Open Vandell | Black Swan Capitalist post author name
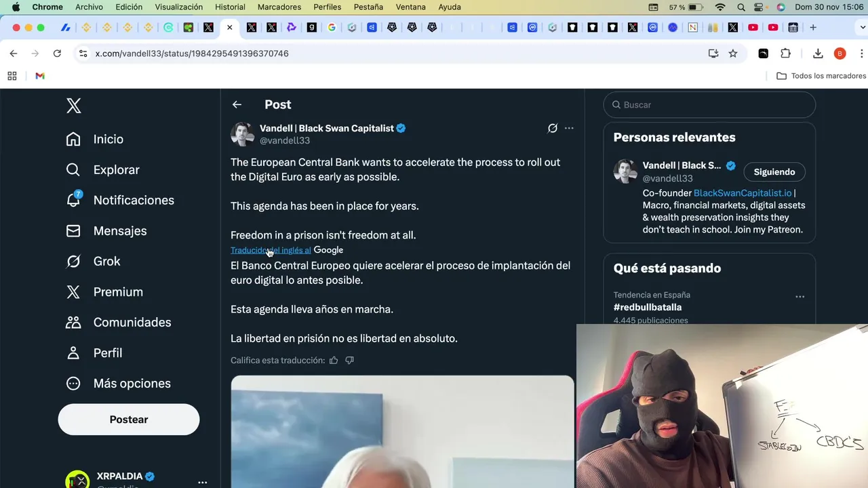The height and width of the screenshot is (488, 868). pos(327,128)
